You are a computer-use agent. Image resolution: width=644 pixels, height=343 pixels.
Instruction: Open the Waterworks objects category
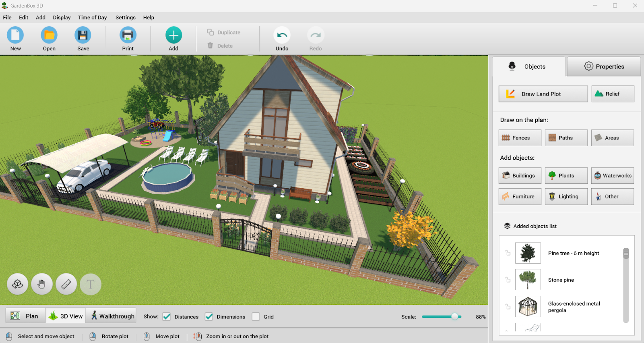[612, 176]
